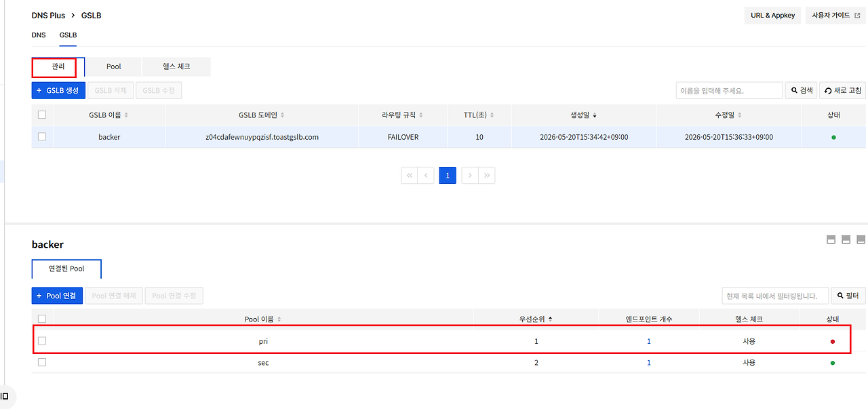868x409 pixels.
Task: Open sec pool endpoint count link
Action: [649, 363]
